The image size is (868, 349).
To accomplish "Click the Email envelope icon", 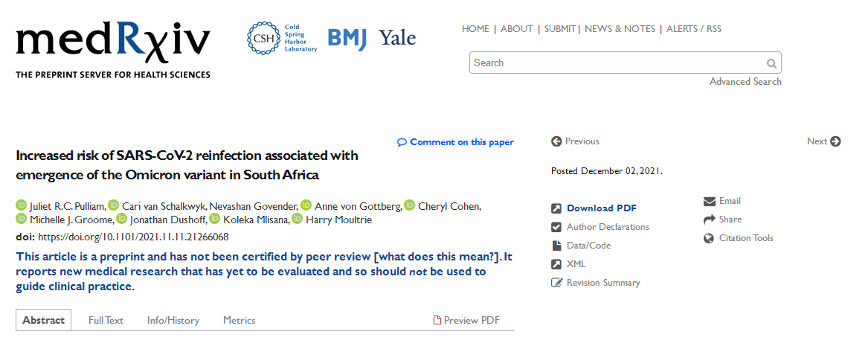I will 709,201.
